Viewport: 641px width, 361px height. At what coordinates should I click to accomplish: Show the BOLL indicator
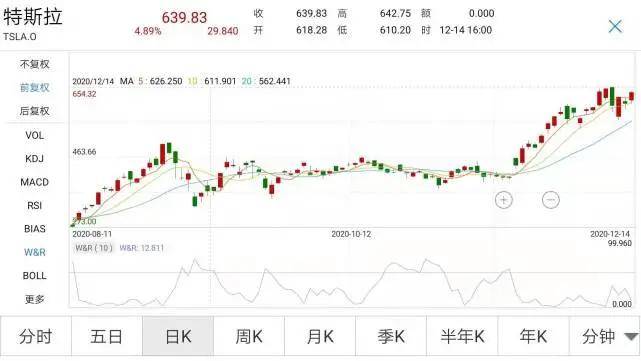coord(35,276)
